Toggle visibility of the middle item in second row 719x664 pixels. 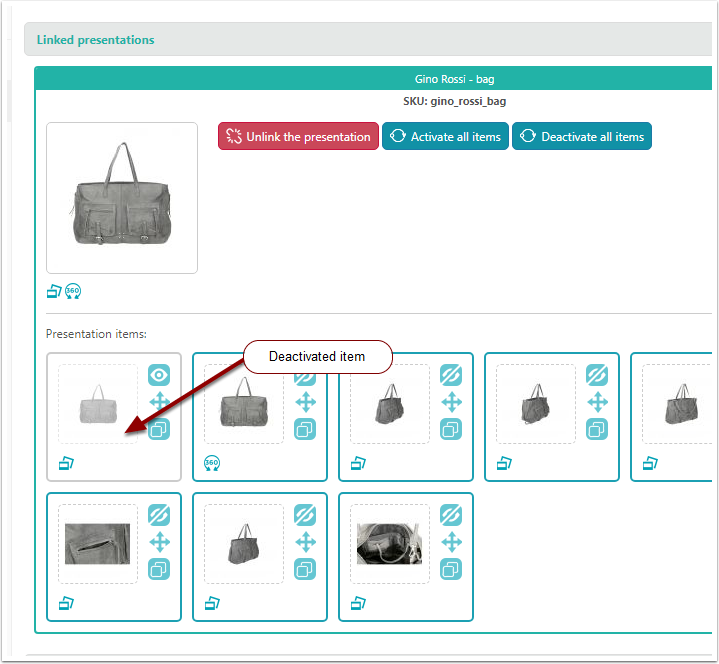(x=305, y=515)
